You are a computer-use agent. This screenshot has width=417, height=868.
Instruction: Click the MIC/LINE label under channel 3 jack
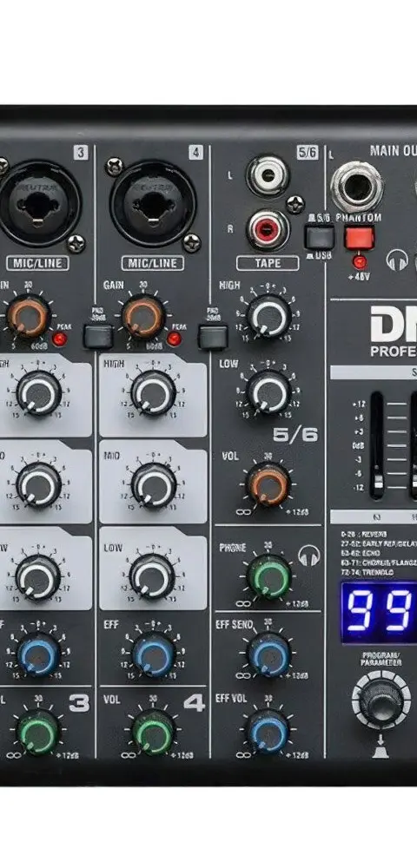coord(37,263)
